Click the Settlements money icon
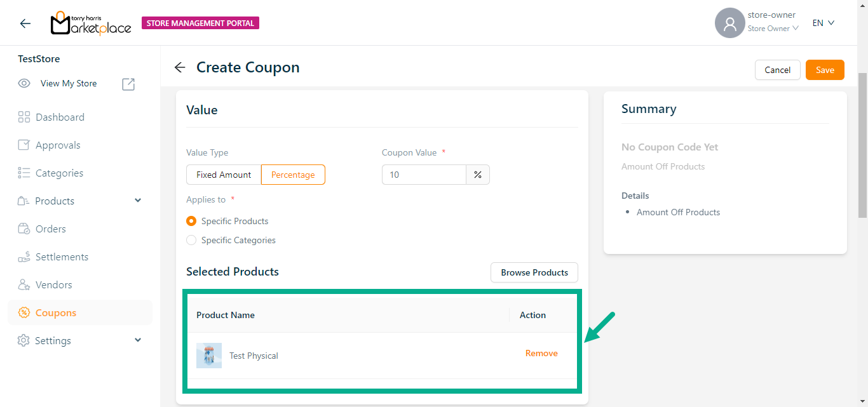The height and width of the screenshot is (407, 868). pyautogui.click(x=24, y=257)
